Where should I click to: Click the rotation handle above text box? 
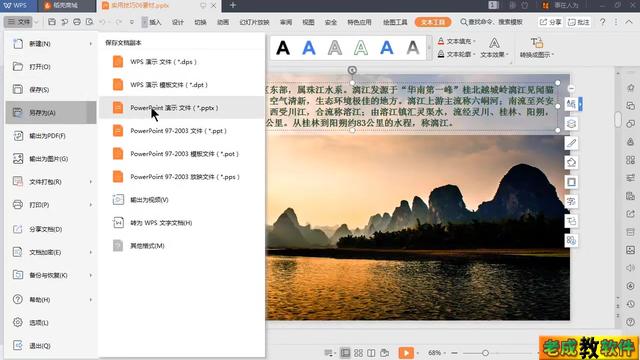(352, 70)
